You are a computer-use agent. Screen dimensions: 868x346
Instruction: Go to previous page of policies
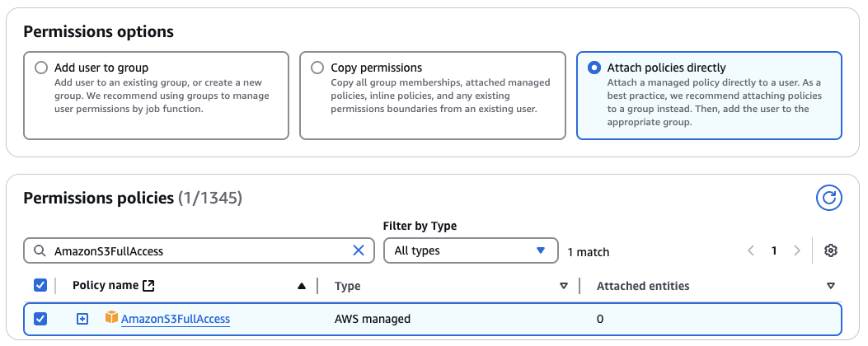751,250
